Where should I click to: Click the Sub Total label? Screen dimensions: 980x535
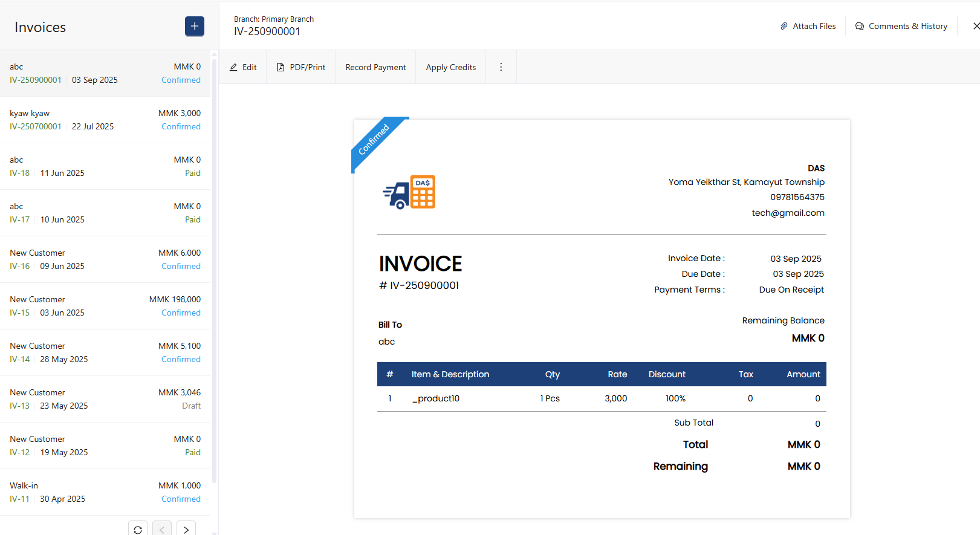tap(693, 423)
